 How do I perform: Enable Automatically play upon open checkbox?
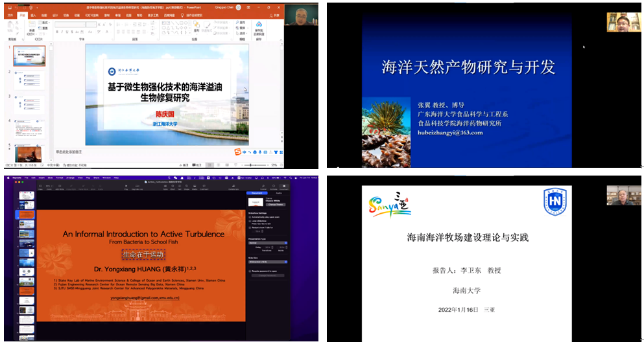250,217
